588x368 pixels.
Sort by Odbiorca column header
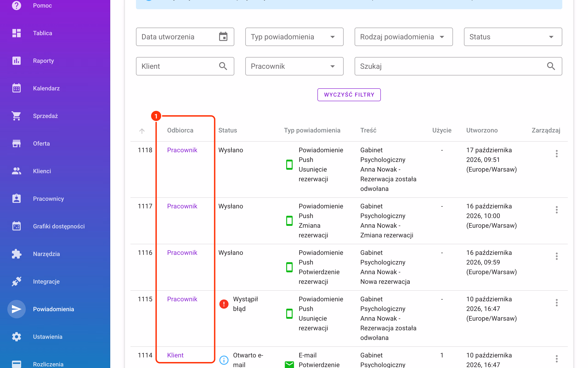[180, 130]
